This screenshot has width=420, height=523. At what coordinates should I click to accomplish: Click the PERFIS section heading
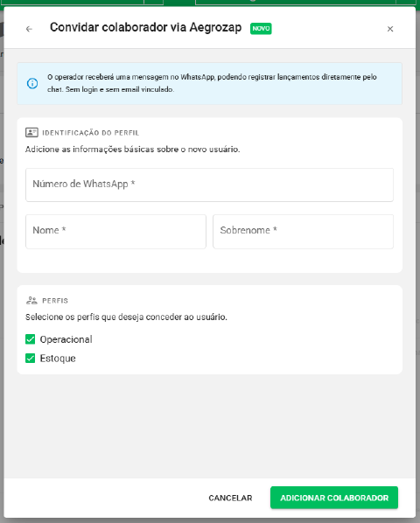(55, 301)
